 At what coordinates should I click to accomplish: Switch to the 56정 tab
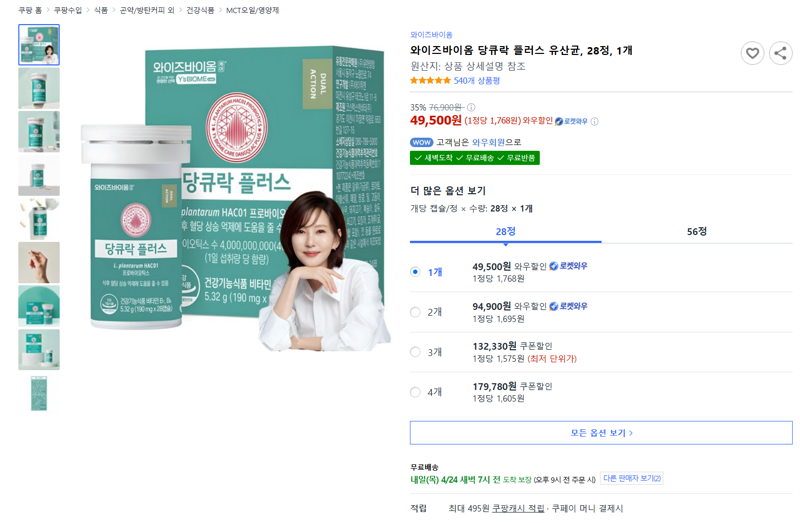point(697,232)
